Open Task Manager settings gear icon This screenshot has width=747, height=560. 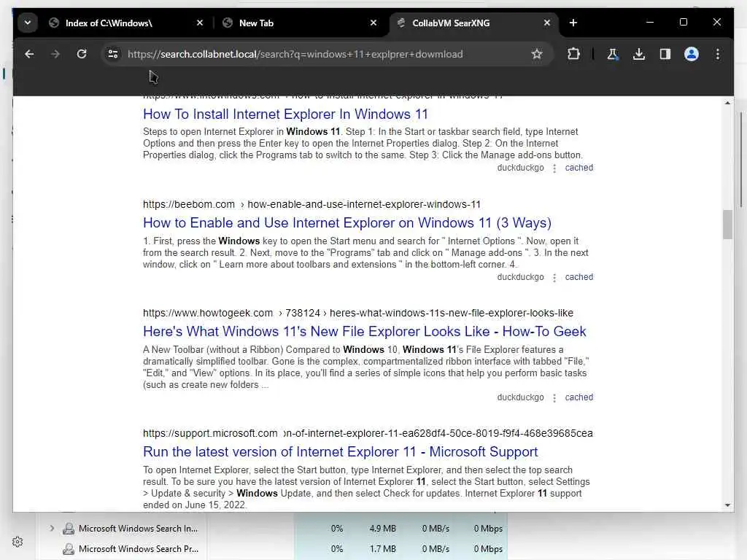18,542
